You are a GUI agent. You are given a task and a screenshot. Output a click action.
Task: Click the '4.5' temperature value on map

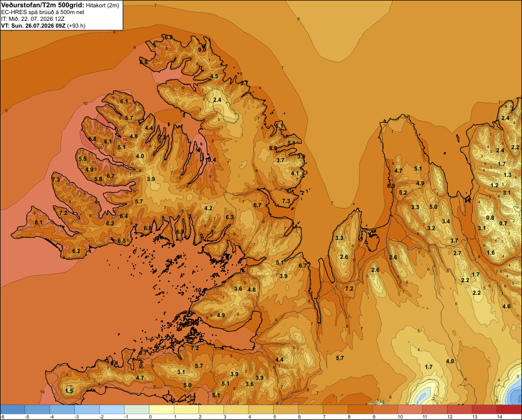[215, 76]
